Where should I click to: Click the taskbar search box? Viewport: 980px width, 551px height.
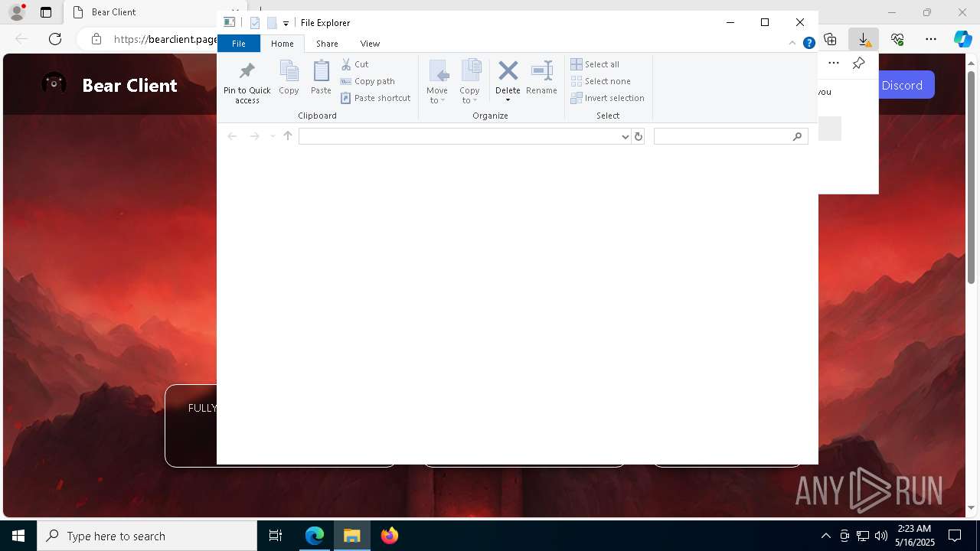[x=147, y=536]
